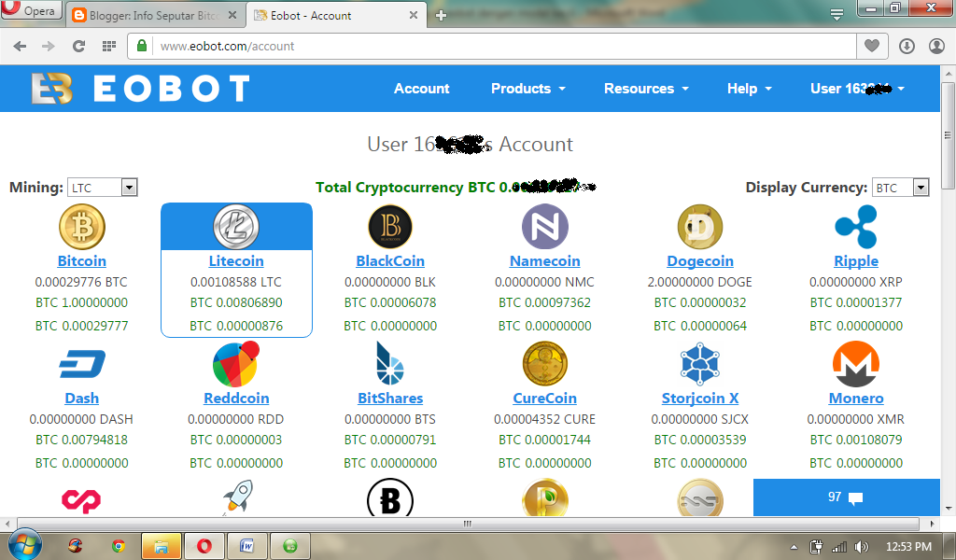The height and width of the screenshot is (560, 956).
Task: Expand the Help menu
Action: pos(750,89)
